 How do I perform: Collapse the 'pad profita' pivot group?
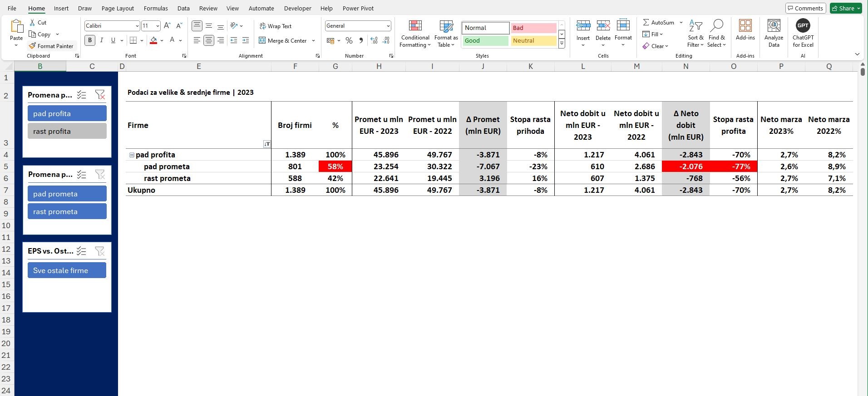(x=132, y=155)
